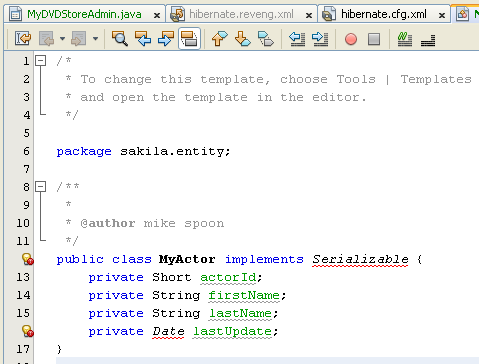Click Find Next Occurrence icon
The image size is (479, 364).
[166, 39]
